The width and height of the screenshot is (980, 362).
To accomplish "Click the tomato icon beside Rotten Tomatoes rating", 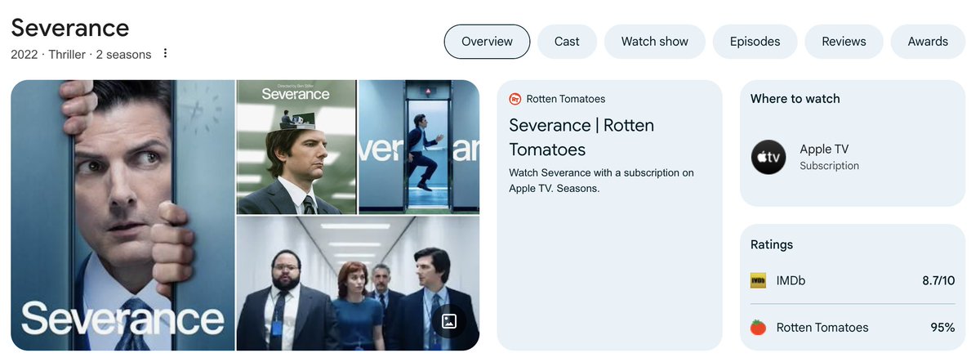I will point(758,327).
